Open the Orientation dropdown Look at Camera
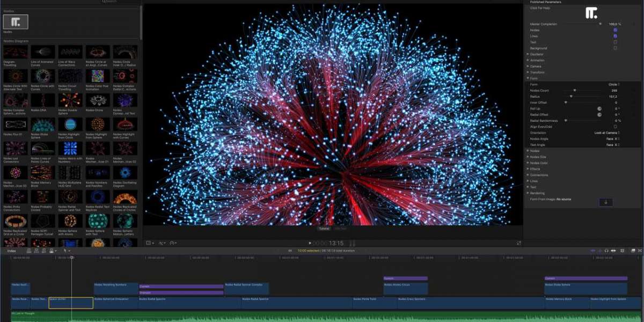The height and width of the screenshot is (322, 644). (607, 133)
